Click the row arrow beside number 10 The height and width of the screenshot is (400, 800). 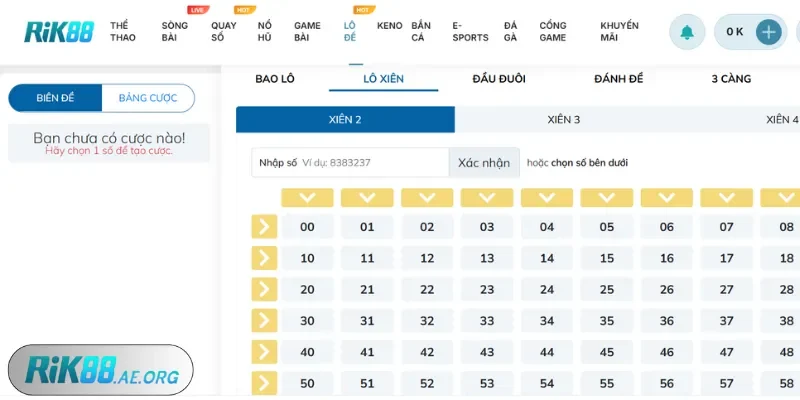point(264,258)
